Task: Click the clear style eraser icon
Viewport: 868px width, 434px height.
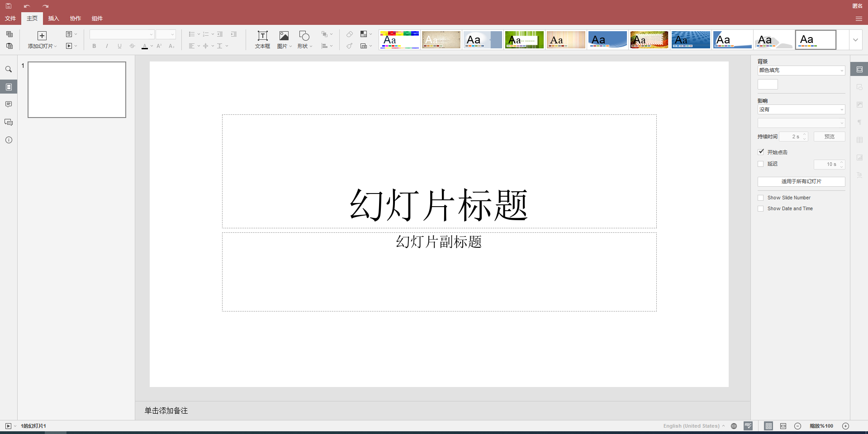Action: point(350,34)
